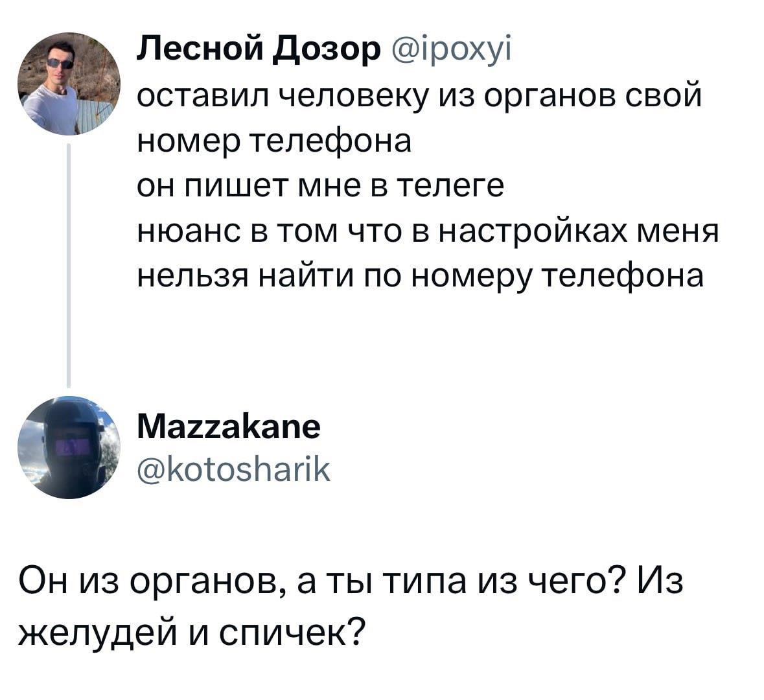Viewport: 764px width, 700px height.
Task: Open the Mazzakane profile picture
Action: pyautogui.click(x=68, y=447)
